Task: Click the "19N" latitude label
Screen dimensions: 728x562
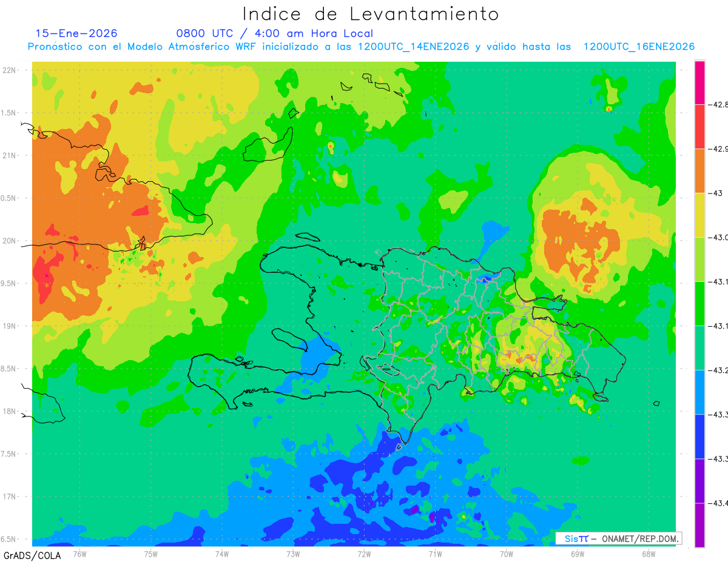Action: click(10, 326)
